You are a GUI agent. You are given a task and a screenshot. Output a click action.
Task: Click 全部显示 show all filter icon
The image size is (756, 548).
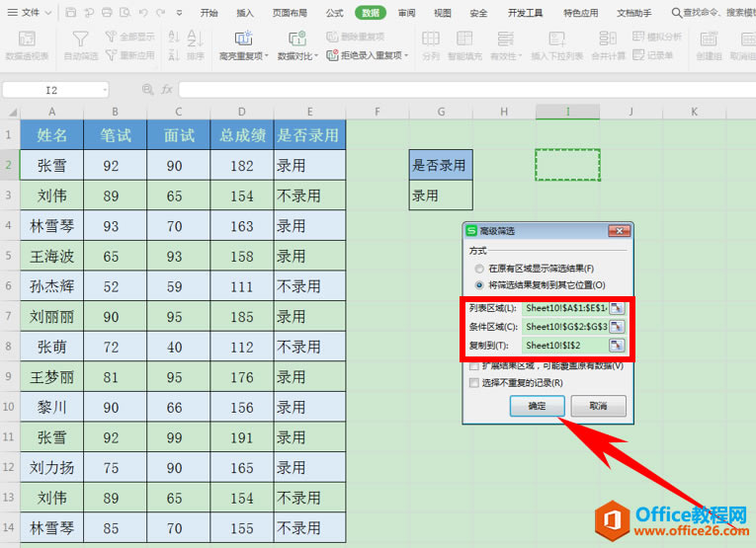(111, 37)
